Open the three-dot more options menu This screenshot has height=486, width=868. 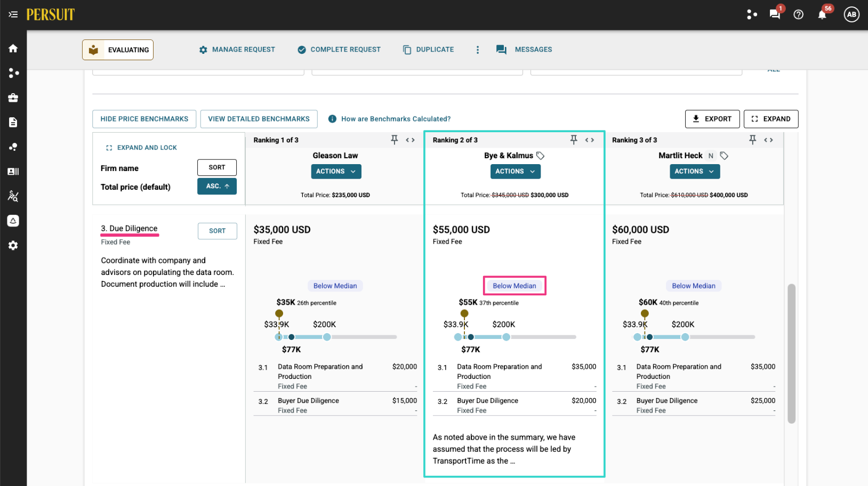(x=477, y=50)
